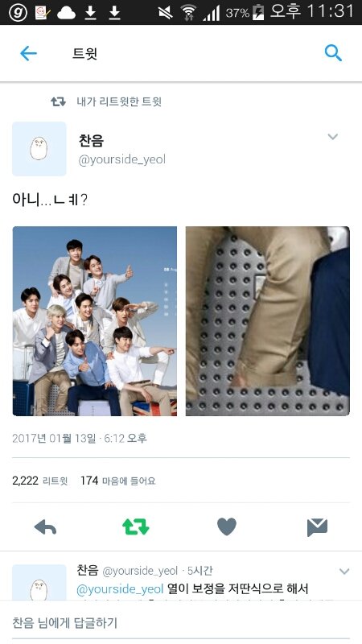The height and width of the screenshot is (644, 362).
Task: Tap the reply field 찬음 님에게 답글하기
Action: 181,622
